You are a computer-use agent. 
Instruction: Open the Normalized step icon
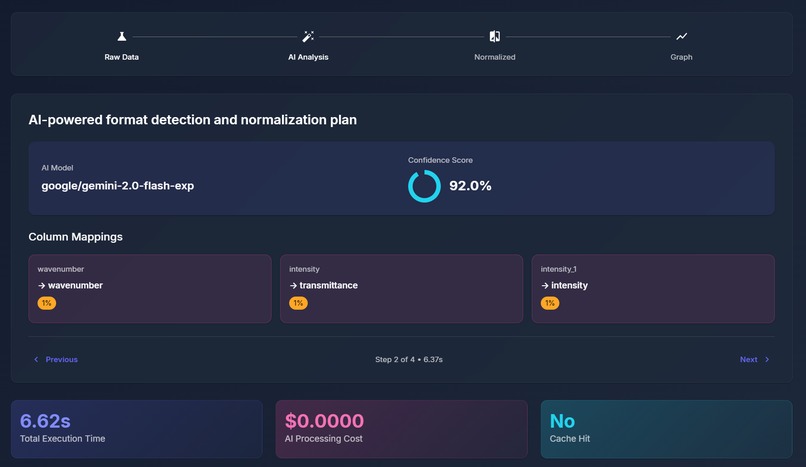point(494,36)
